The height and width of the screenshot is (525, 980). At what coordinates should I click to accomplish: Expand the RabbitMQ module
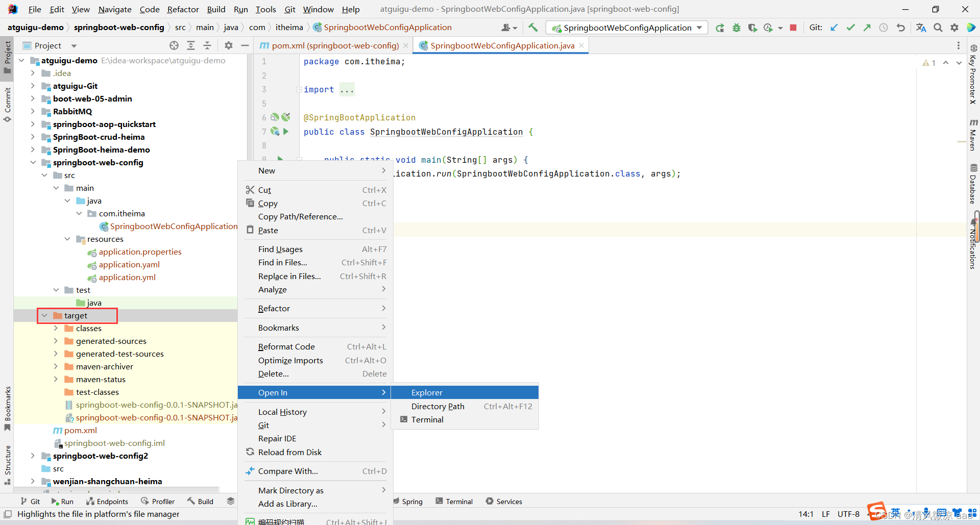pyautogui.click(x=33, y=111)
